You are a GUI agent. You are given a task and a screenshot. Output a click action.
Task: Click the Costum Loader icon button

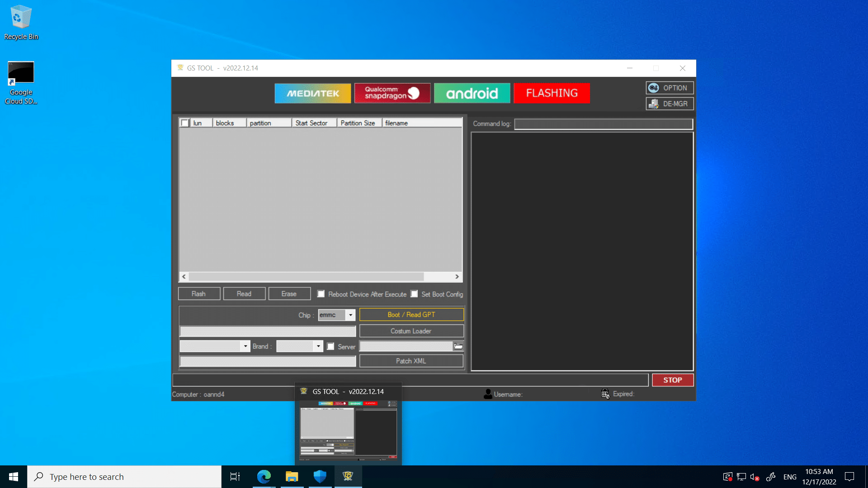pyautogui.click(x=411, y=330)
